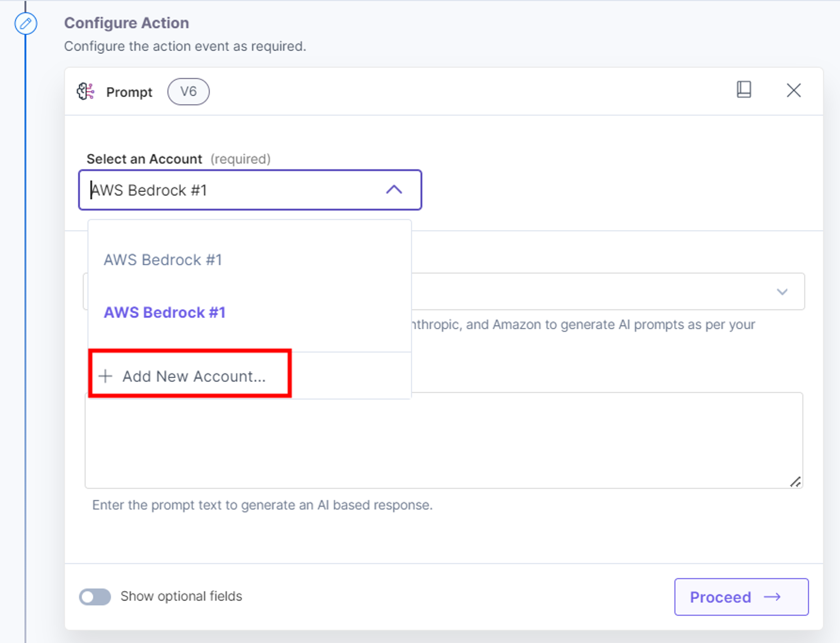Close the Prompt action panel
840x643 pixels.
coord(794,90)
